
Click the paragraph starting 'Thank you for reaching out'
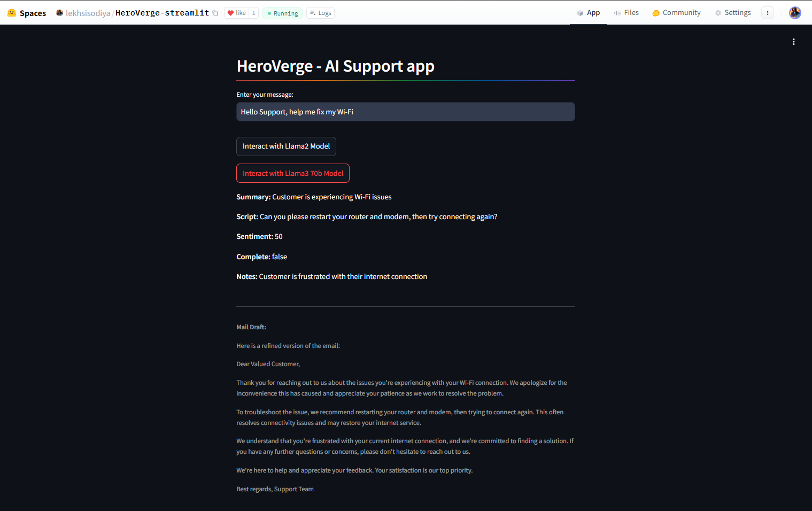[x=402, y=388]
